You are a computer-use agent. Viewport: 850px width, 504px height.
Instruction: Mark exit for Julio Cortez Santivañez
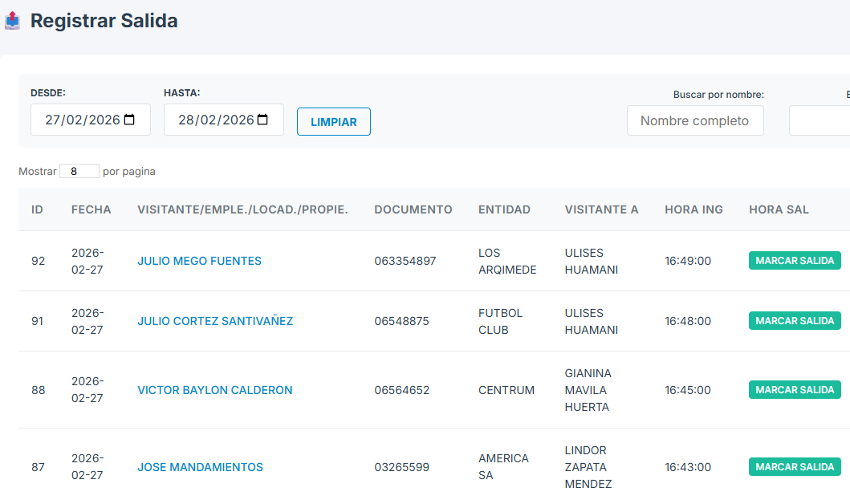click(794, 321)
